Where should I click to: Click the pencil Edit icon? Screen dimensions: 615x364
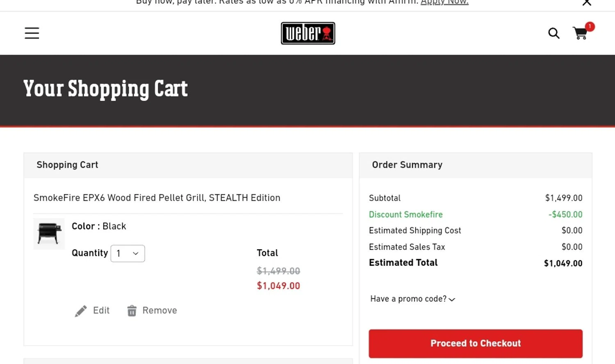[81, 311]
